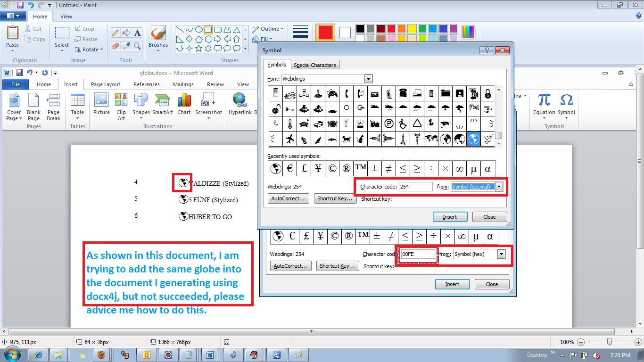Choose the Oval shape in Shapes gallery
This screenshot has width=644, height=362.
click(x=199, y=29)
